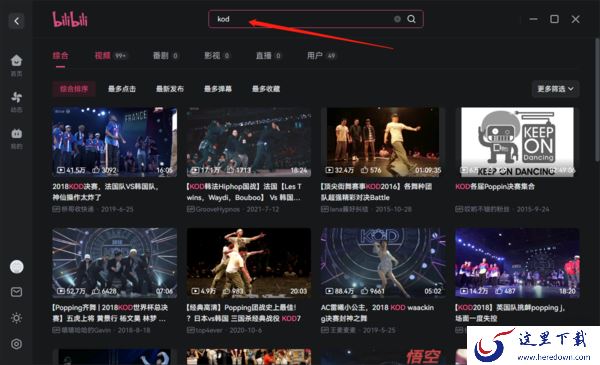The height and width of the screenshot is (365, 600).
Task: Expand the 更多筛选 filter dropdown
Action: pyautogui.click(x=555, y=89)
